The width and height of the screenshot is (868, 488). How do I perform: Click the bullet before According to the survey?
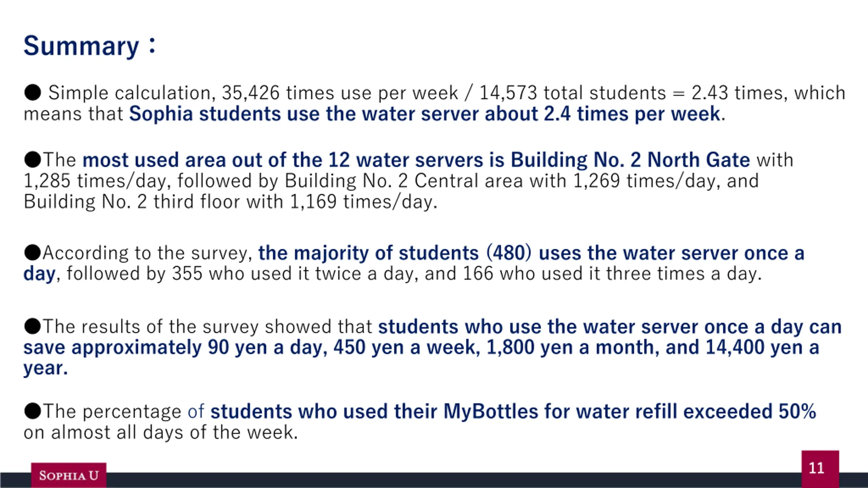click(33, 253)
